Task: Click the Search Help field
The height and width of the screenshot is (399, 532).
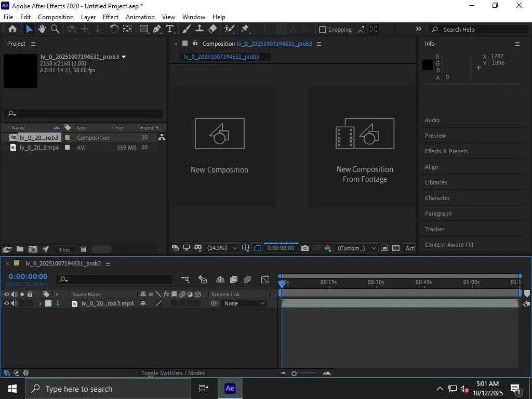Action: click(479, 30)
